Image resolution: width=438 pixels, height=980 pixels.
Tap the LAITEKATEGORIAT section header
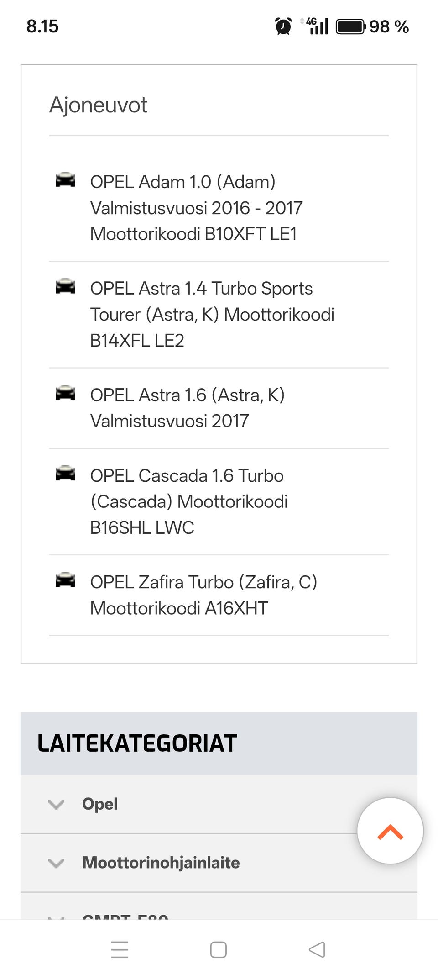tap(137, 743)
